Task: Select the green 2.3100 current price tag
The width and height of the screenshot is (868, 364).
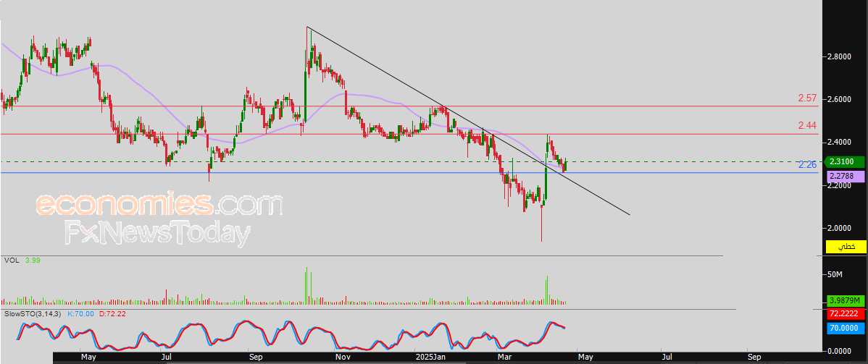Action: (x=846, y=162)
